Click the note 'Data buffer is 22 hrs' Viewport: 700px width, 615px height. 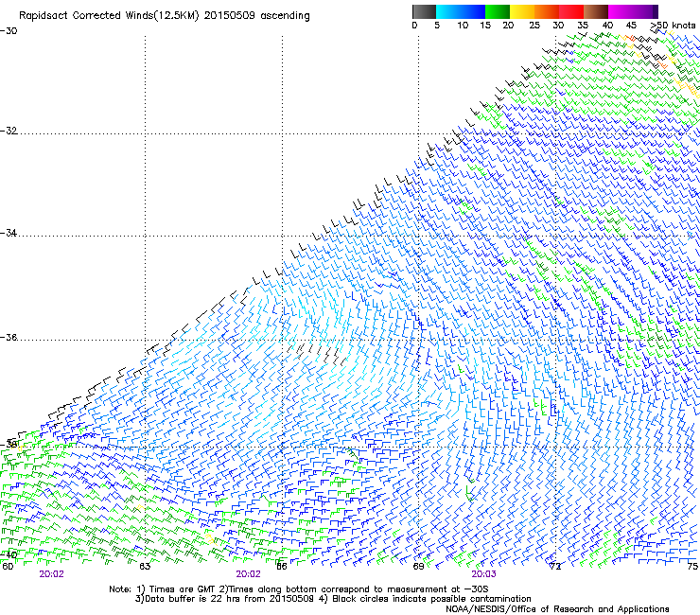[193, 599]
